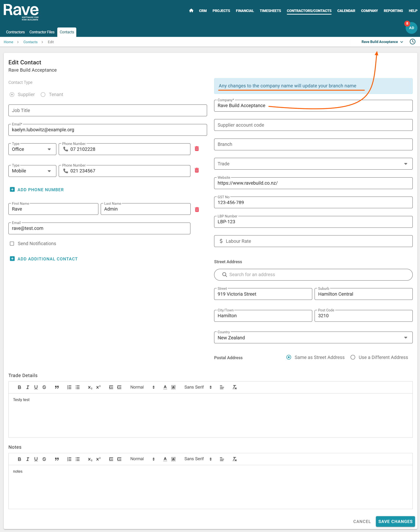Toggle bold in Trade Details editor
The image size is (420, 532).
click(x=19, y=387)
